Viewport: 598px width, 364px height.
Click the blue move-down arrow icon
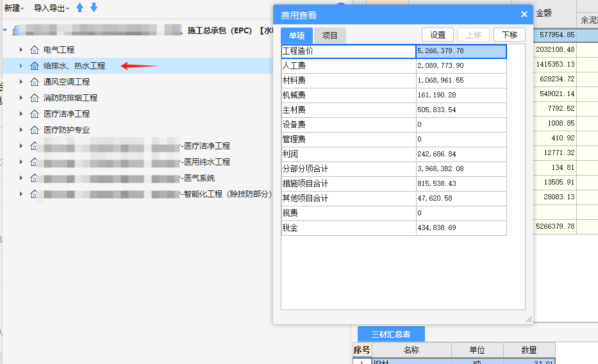click(94, 7)
